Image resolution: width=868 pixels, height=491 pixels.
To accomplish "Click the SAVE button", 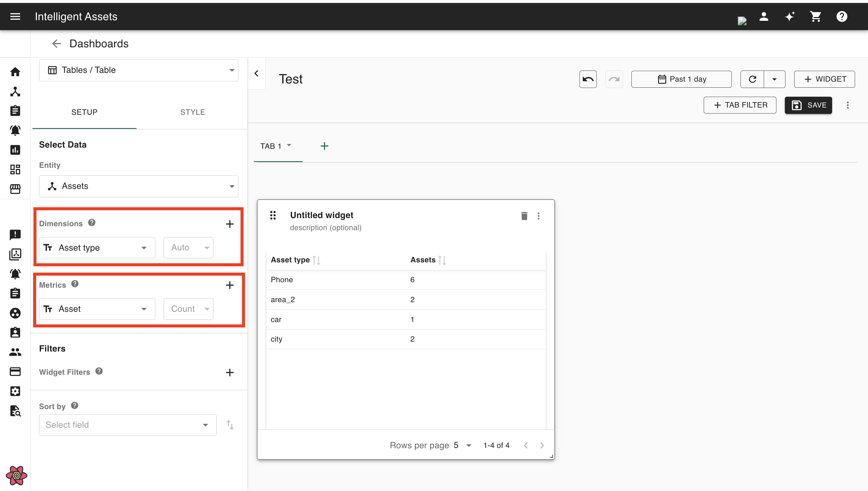I will [808, 105].
